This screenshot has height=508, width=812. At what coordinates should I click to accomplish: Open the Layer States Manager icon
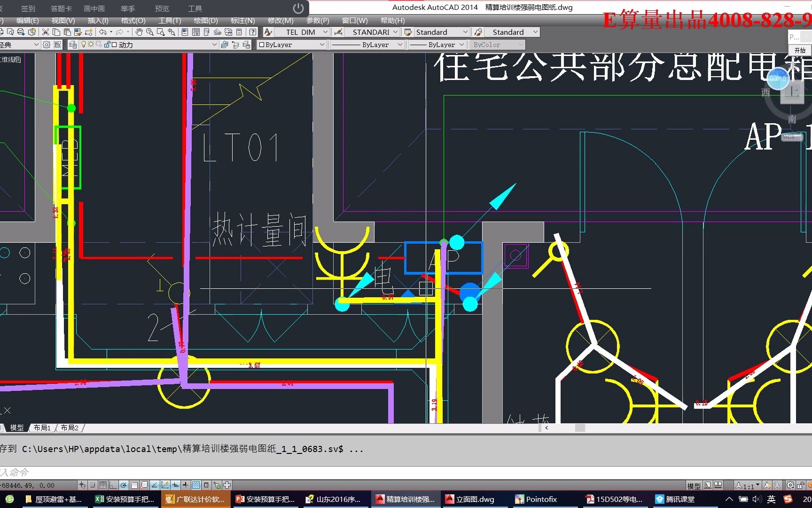pyautogui.click(x=246, y=45)
